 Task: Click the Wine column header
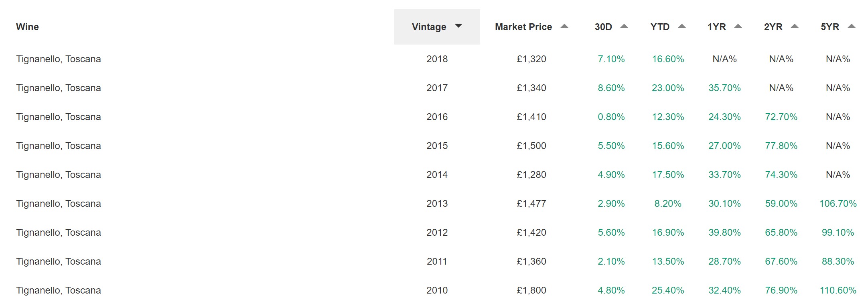[x=27, y=27]
